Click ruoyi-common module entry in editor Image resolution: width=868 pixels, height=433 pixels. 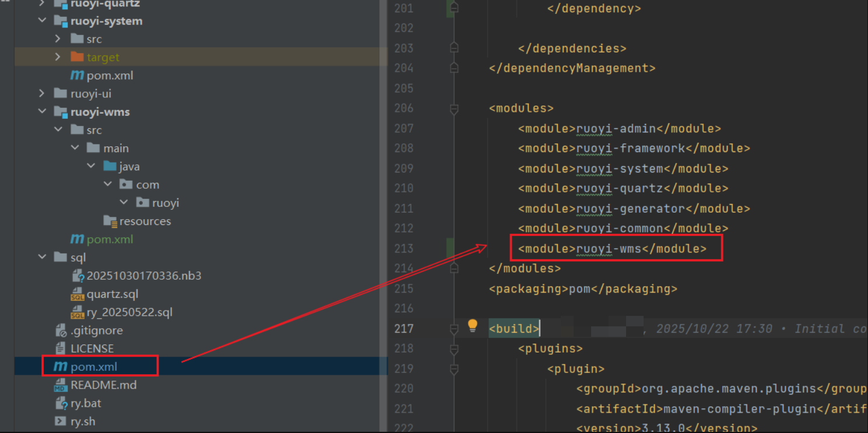pos(623,228)
